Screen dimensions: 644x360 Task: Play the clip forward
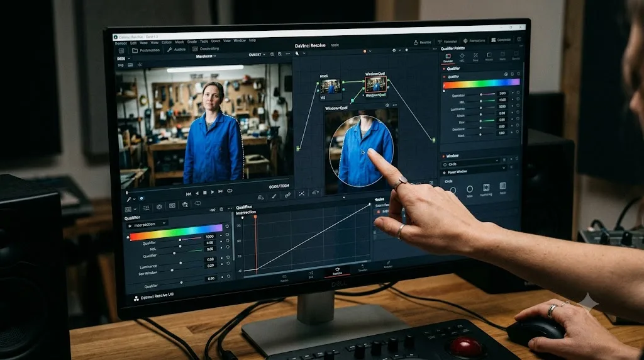point(213,192)
